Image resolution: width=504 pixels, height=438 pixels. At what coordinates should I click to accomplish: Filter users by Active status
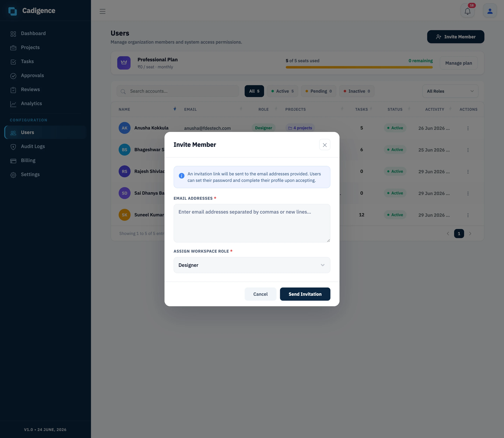point(282,91)
